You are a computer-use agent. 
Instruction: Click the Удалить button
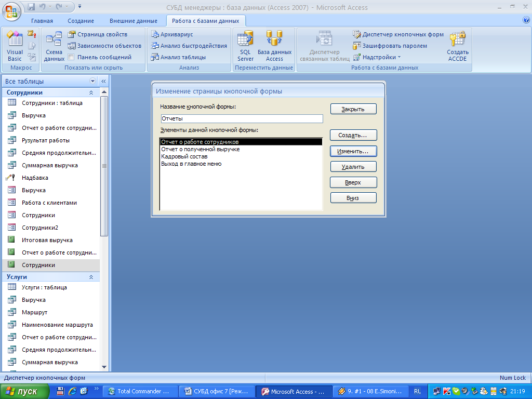coord(353,167)
